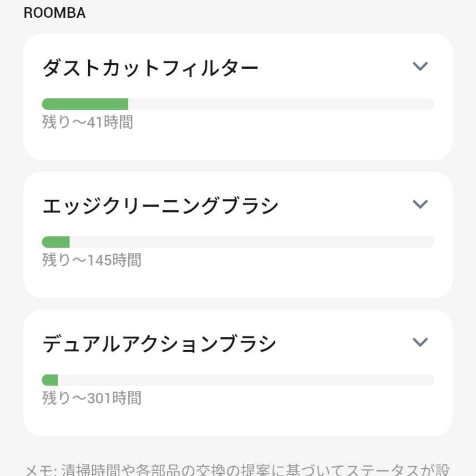
Task: Tap blank space below 残り〜145時間 in card
Action: coord(237,282)
